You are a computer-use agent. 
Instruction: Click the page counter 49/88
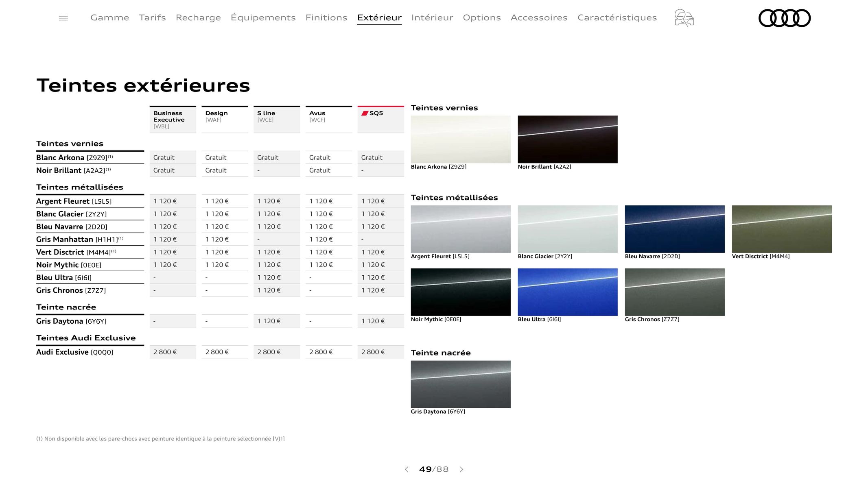click(434, 469)
